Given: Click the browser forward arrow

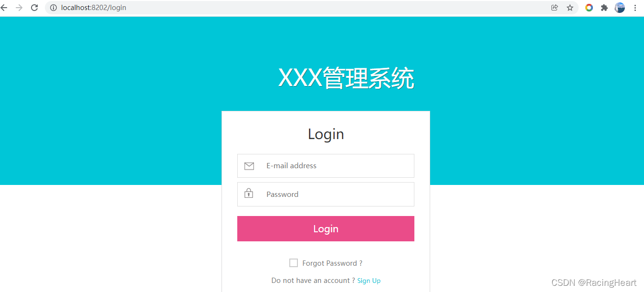Looking at the screenshot, I should (19, 8).
